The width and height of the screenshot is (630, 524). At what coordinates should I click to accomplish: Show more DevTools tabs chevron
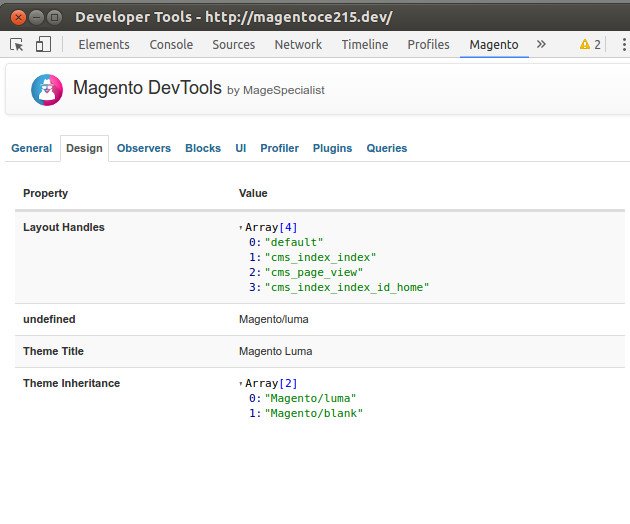[x=541, y=44]
